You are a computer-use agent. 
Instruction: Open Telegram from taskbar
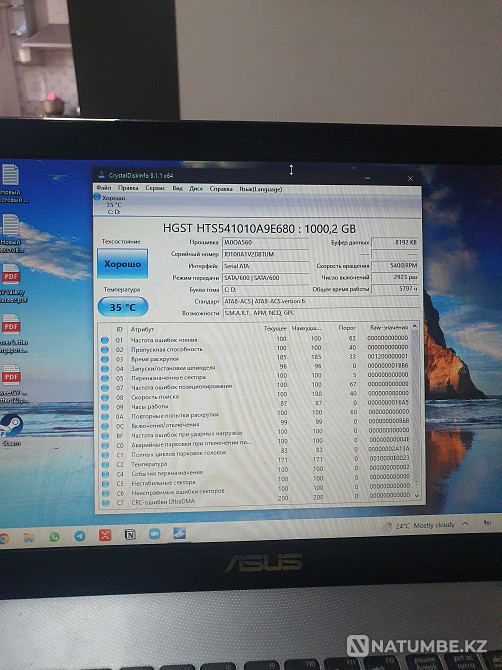(80, 536)
